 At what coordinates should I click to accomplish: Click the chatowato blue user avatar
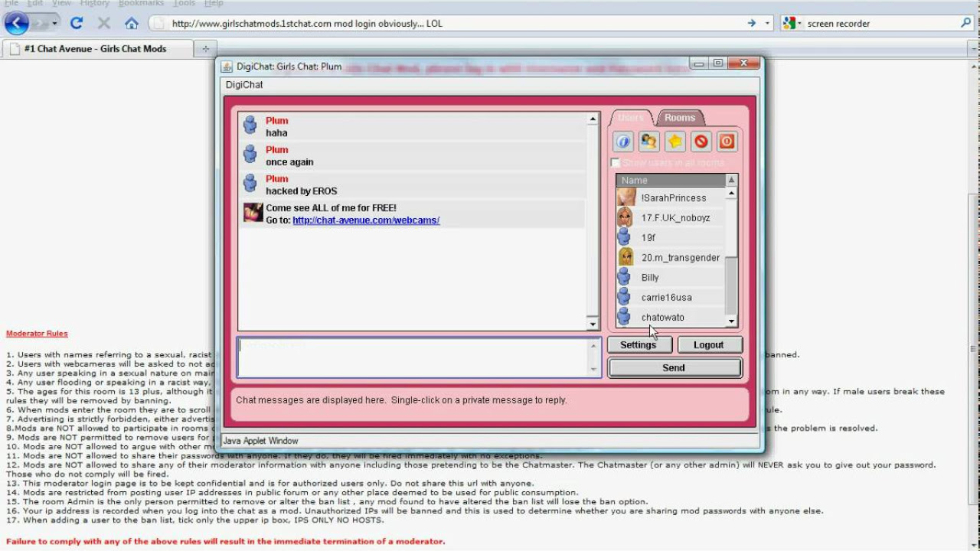625,317
